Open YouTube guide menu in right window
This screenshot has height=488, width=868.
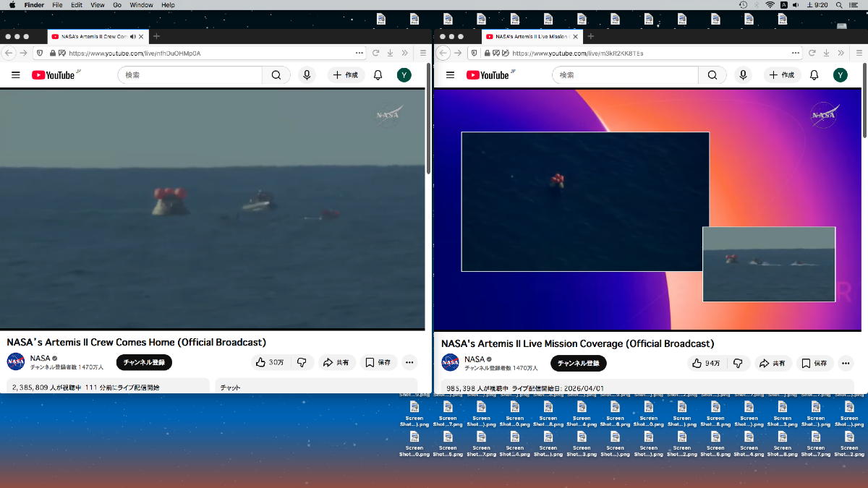(x=450, y=75)
